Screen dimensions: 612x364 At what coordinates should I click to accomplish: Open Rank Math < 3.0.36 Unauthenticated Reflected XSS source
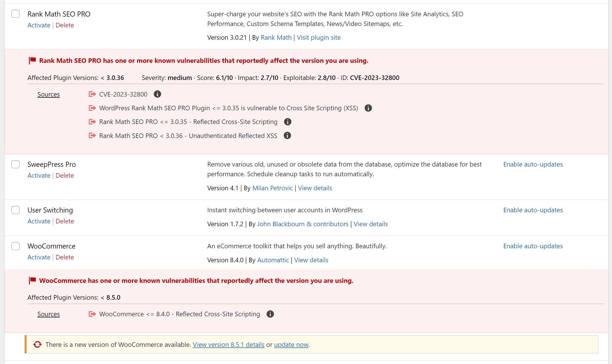(x=188, y=136)
